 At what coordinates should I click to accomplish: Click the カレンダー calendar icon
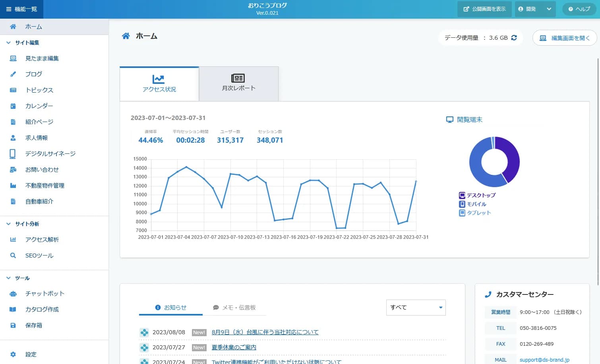(13, 106)
